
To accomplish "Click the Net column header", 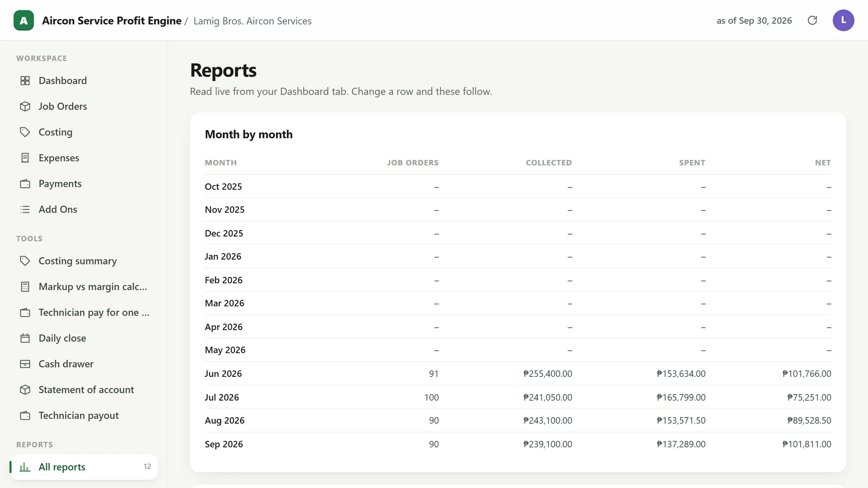I will [x=823, y=163].
